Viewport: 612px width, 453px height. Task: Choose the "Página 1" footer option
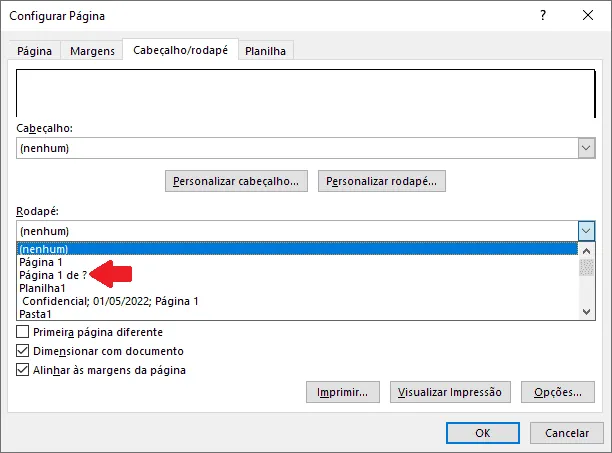click(41, 262)
